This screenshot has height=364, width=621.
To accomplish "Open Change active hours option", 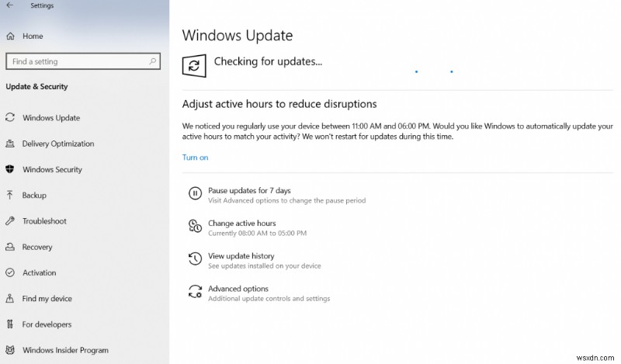I will tap(242, 223).
